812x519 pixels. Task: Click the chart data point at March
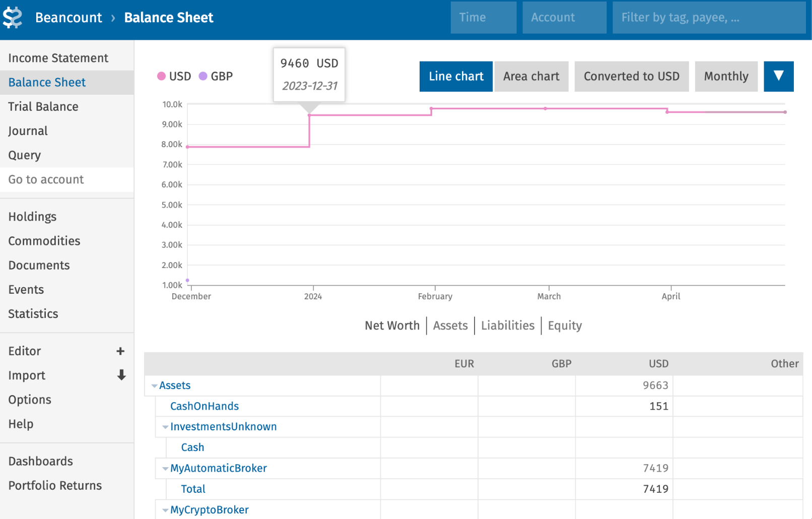tap(545, 108)
